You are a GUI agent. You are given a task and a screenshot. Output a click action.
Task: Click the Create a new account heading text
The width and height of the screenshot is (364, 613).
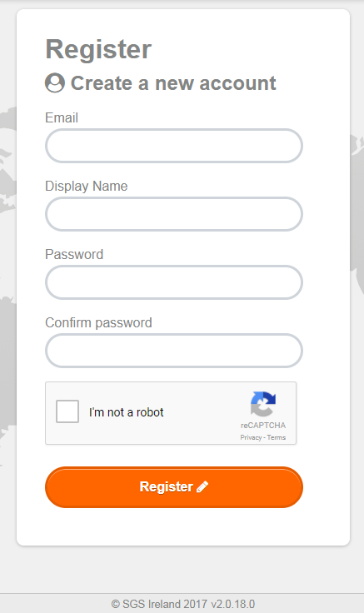click(173, 83)
